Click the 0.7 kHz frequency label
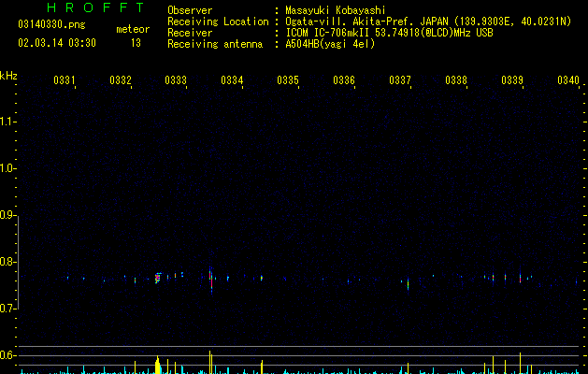The height and width of the screenshot is (374, 588). coord(7,309)
